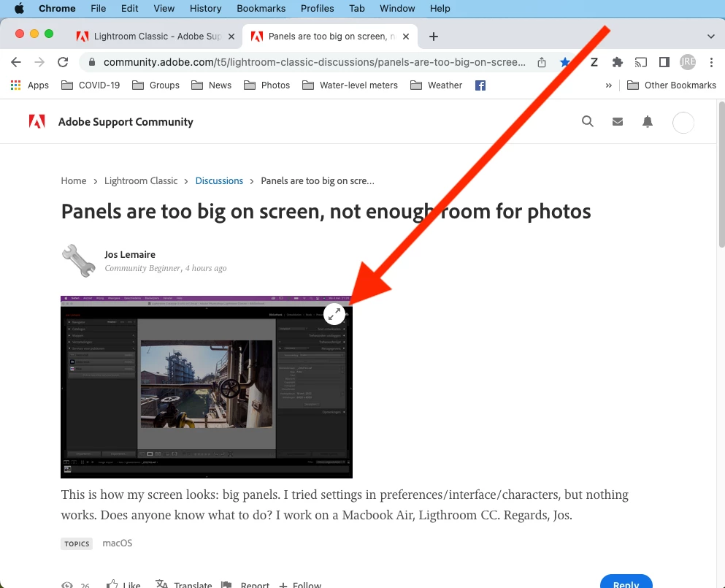Show hidden bookmarks overflow chevron

[x=608, y=85]
